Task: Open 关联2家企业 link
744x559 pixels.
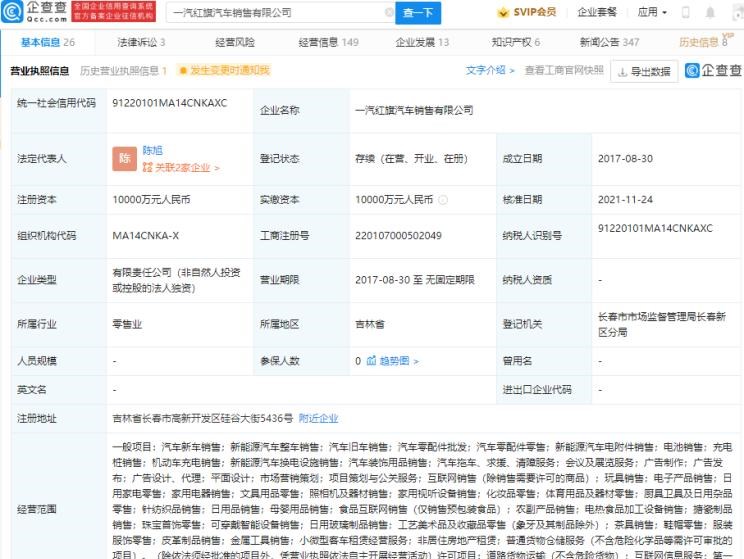Action: [x=187, y=168]
